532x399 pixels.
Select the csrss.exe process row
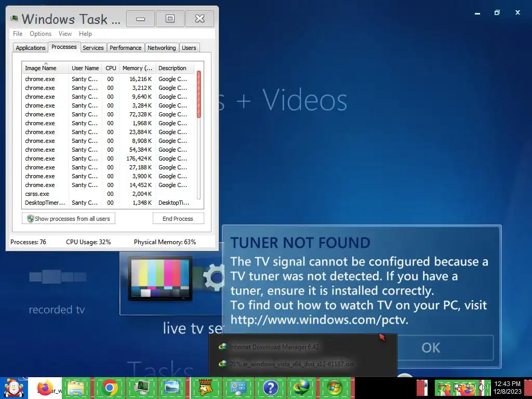point(108,194)
